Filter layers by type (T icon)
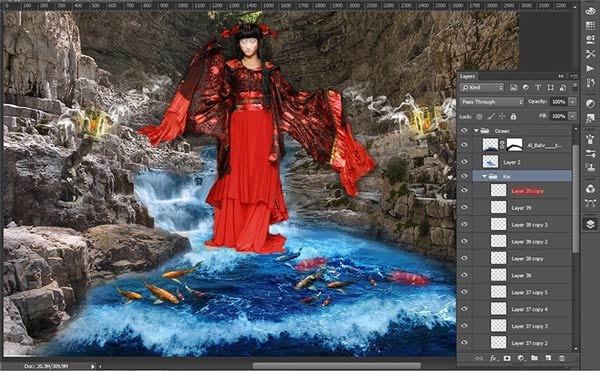The height and width of the screenshot is (371, 600). [538, 88]
